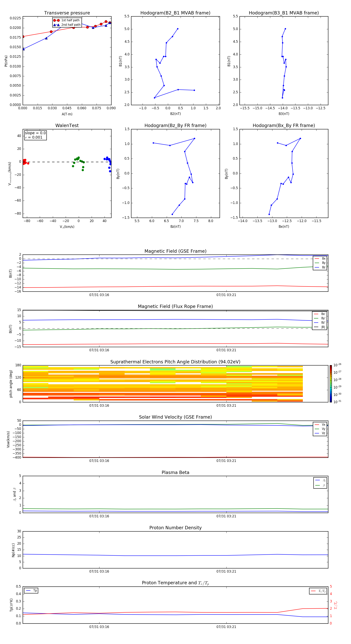The width and height of the screenshot is (351, 644).
Task: Select the "Magnetic Field (GSE Frame)" title
Action: [175, 251]
